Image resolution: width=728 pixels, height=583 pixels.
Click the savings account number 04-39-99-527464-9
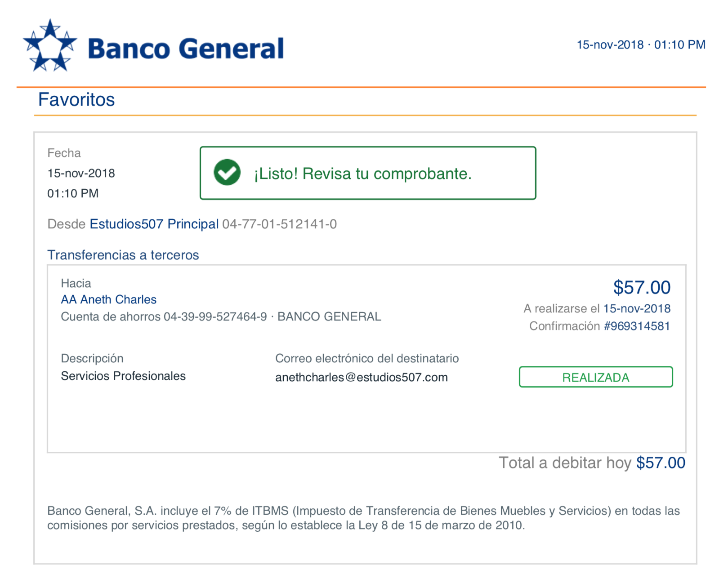(x=215, y=316)
